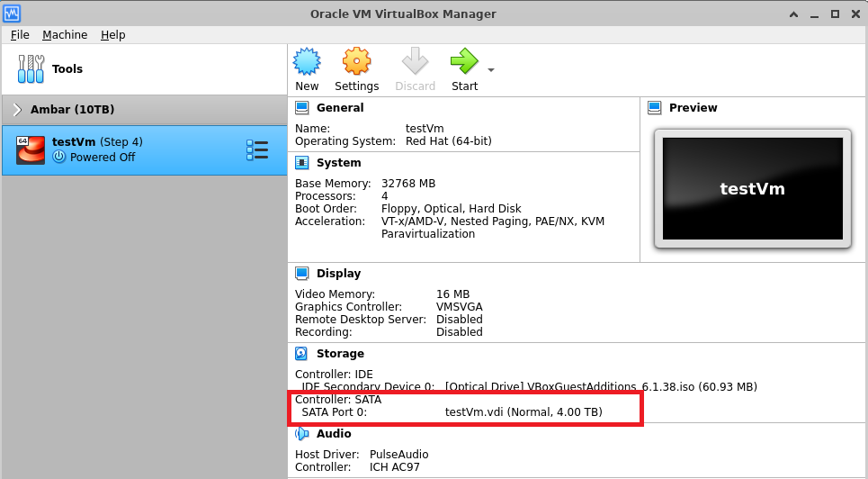Click the New virtual machine icon

[307, 61]
